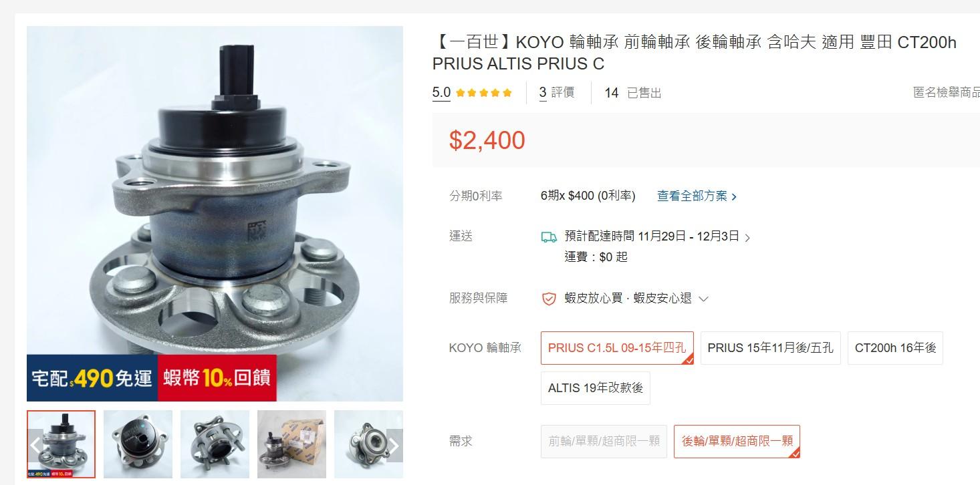The width and height of the screenshot is (980, 485).
Task: Click 匿名檢舉商品 report link
Action: click(x=947, y=93)
